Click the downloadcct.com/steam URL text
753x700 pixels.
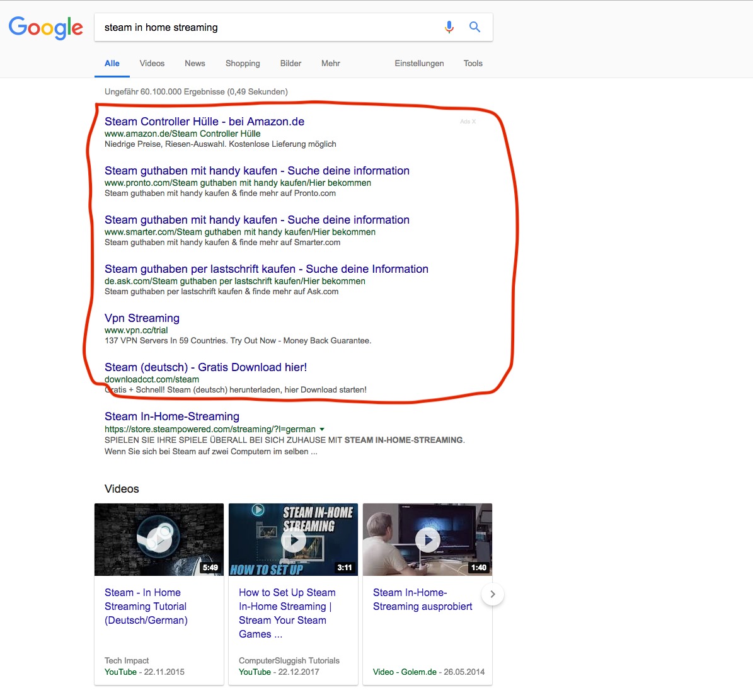click(x=152, y=379)
